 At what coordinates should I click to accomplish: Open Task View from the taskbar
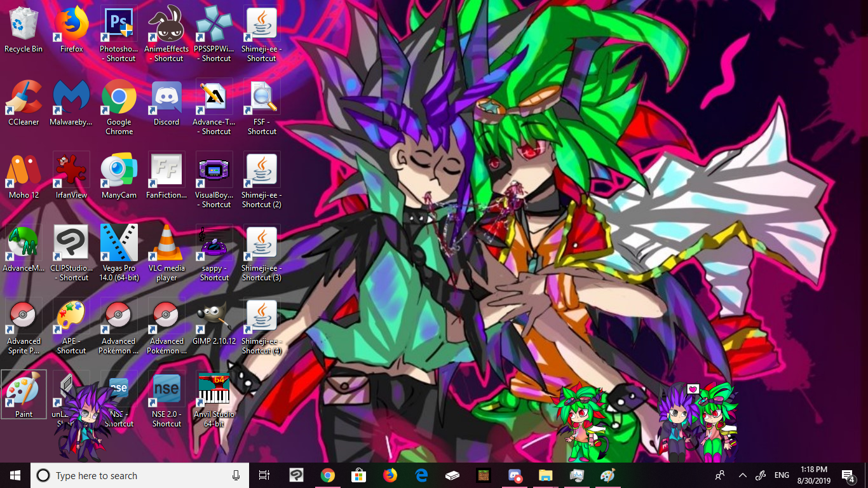(264, 475)
